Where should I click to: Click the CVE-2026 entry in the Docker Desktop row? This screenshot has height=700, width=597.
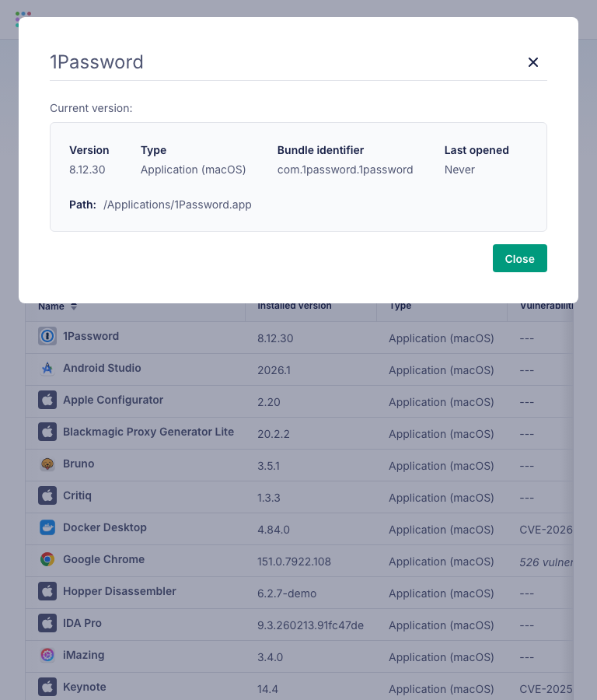pyautogui.click(x=546, y=530)
